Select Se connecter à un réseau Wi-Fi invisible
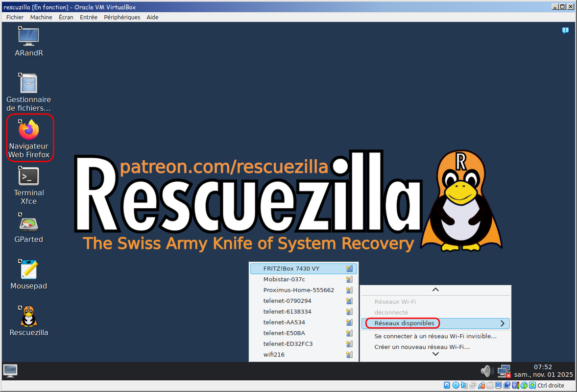Image resolution: width=577 pixels, height=392 pixels. point(435,336)
